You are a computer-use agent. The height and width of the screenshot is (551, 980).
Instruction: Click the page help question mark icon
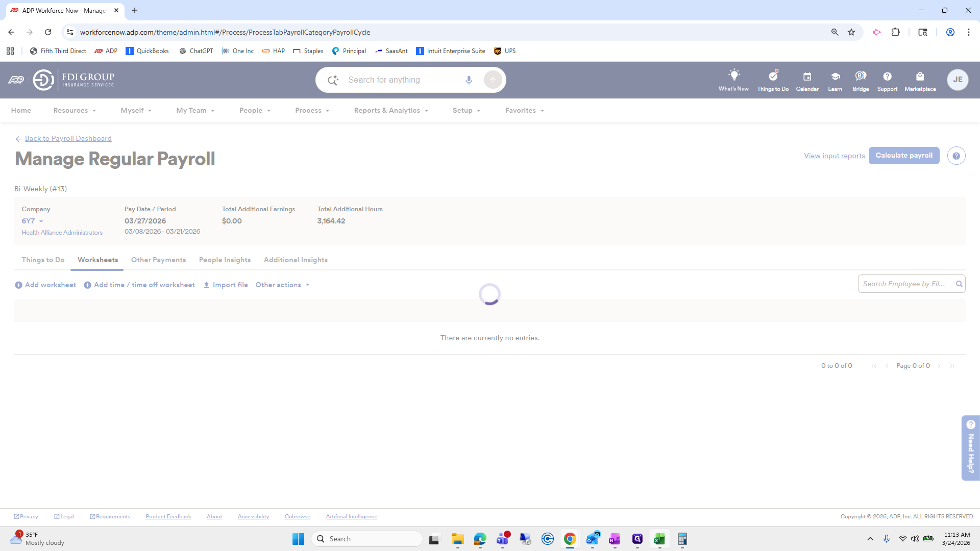click(x=956, y=156)
